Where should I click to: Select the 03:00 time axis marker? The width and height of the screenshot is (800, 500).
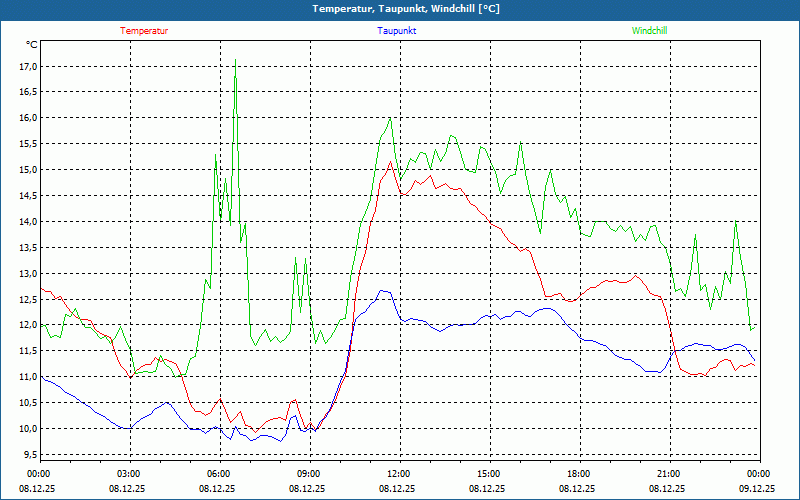[129, 474]
